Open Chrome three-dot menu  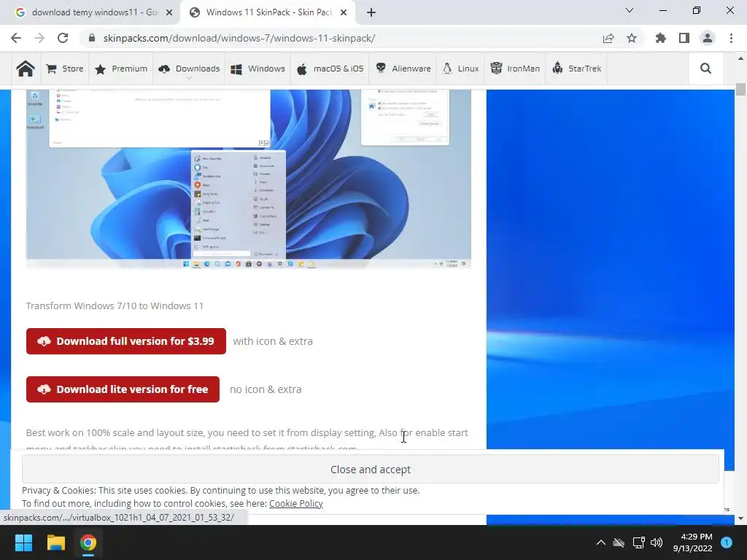point(731,38)
